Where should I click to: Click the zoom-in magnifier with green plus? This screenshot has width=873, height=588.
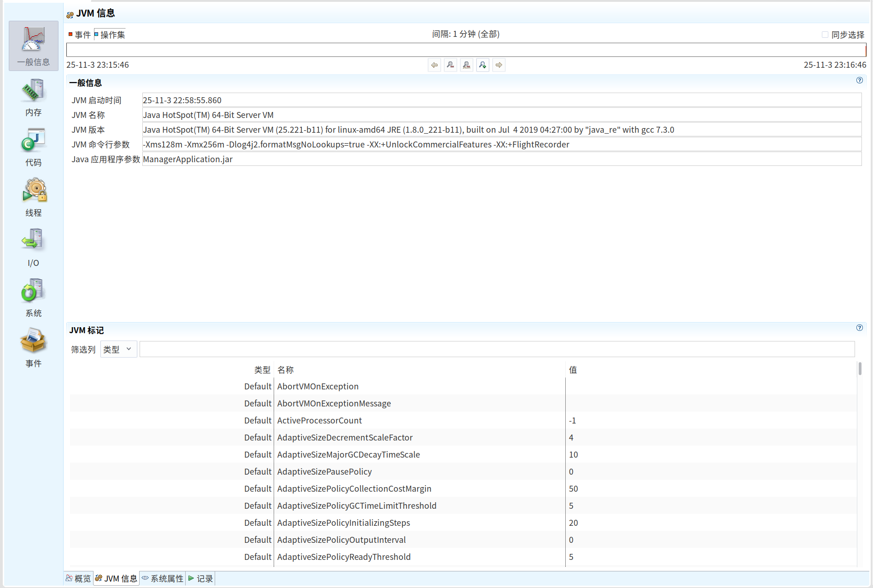[482, 65]
